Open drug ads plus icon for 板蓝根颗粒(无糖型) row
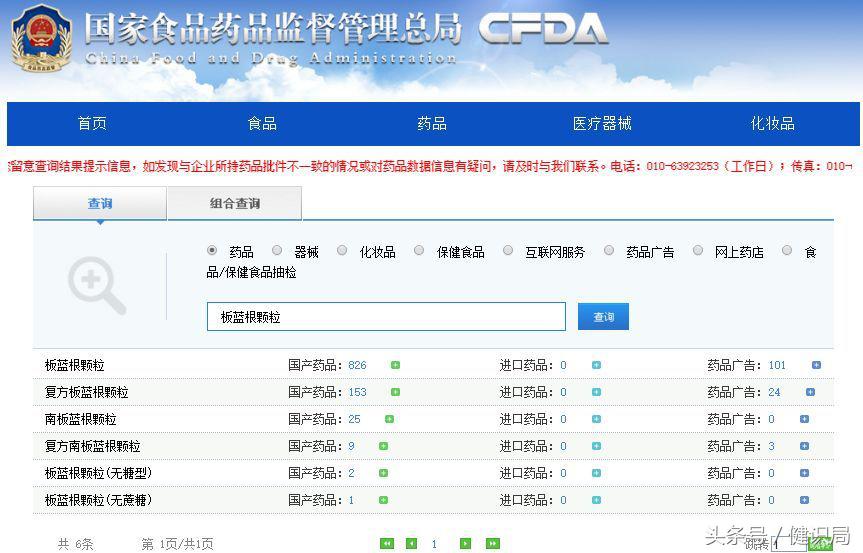 (804, 473)
